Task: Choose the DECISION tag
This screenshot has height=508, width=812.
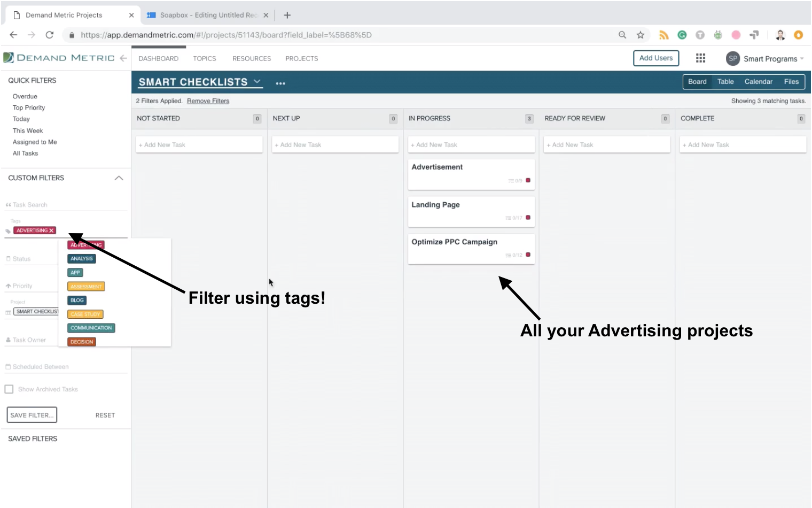Action: pyautogui.click(x=82, y=342)
